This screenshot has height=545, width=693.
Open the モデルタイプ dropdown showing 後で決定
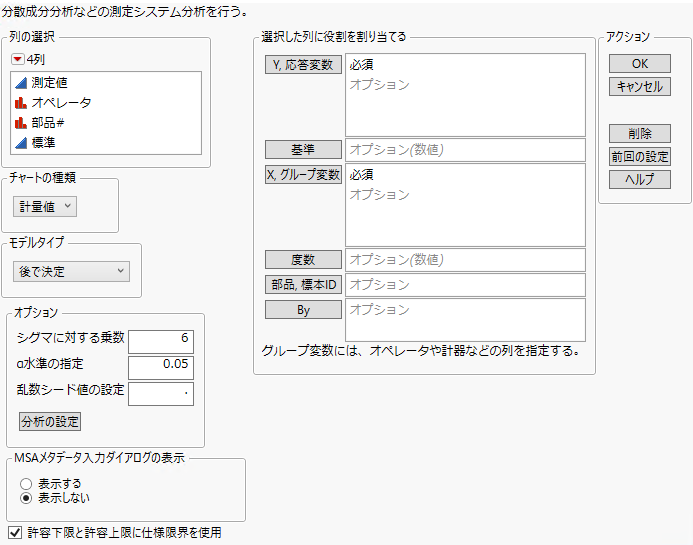pyautogui.click(x=71, y=271)
